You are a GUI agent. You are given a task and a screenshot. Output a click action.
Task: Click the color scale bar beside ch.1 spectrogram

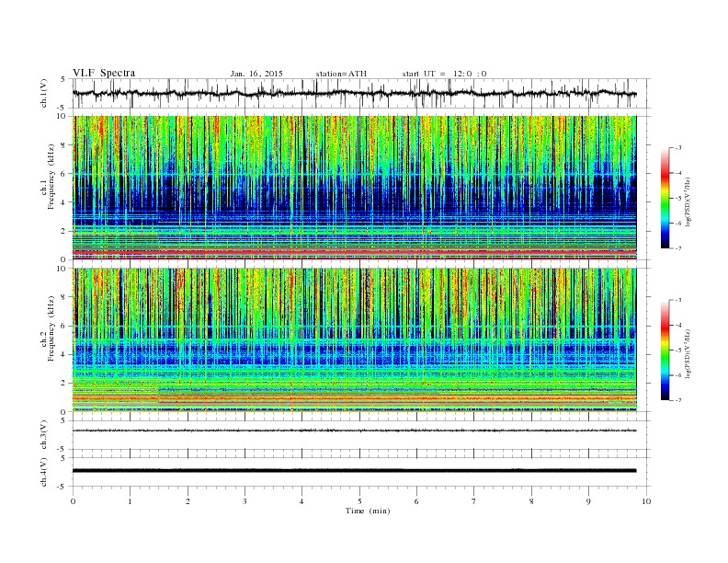[x=665, y=198]
